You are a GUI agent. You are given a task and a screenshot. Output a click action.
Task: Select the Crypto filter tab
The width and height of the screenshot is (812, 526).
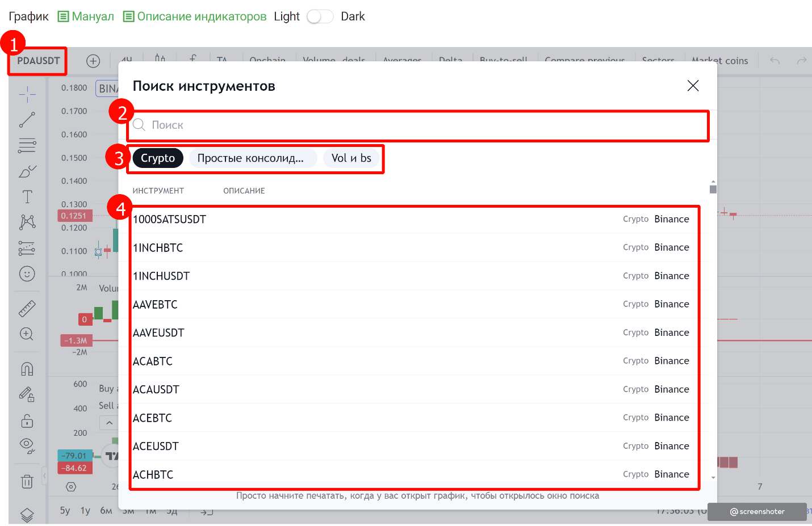(158, 158)
